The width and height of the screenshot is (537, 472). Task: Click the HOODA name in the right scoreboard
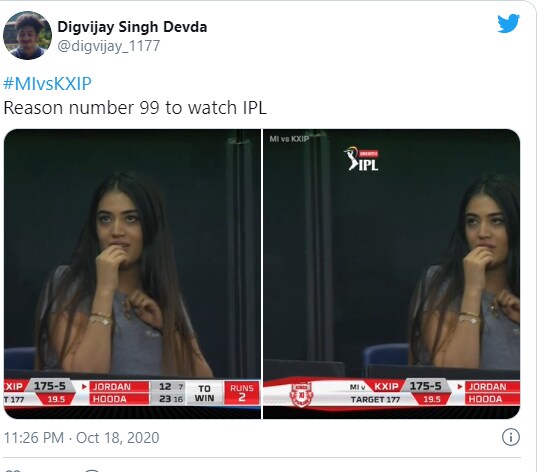485,399
